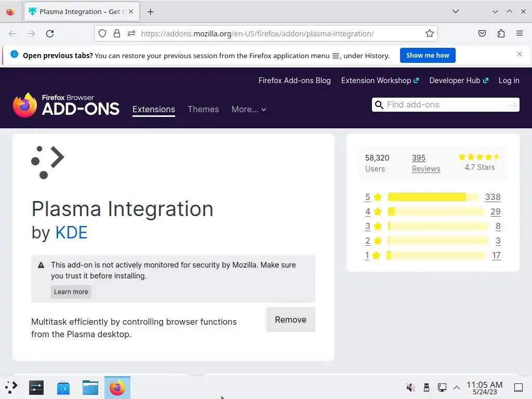Open a new tab with plus button
This screenshot has width=532, height=399.
[x=150, y=12]
